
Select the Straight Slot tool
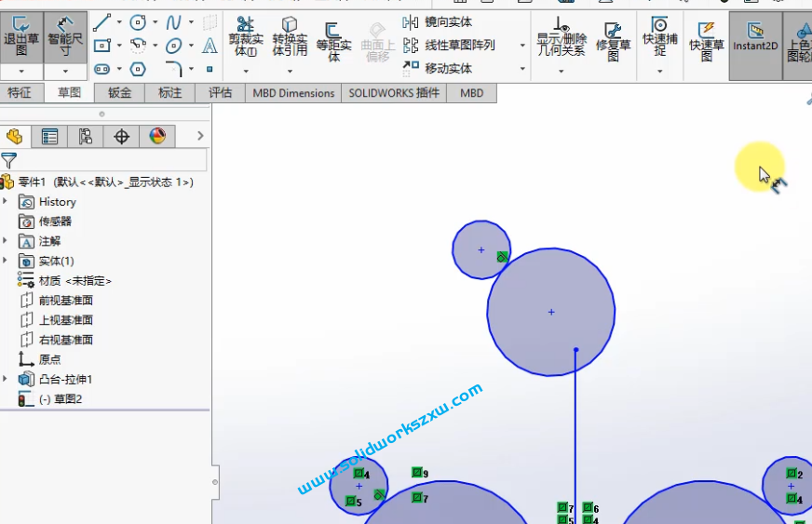pos(102,68)
